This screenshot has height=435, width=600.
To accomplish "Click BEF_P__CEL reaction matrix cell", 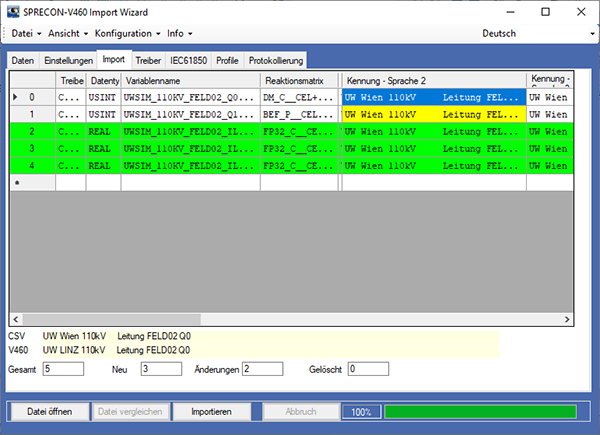I will pos(299,114).
